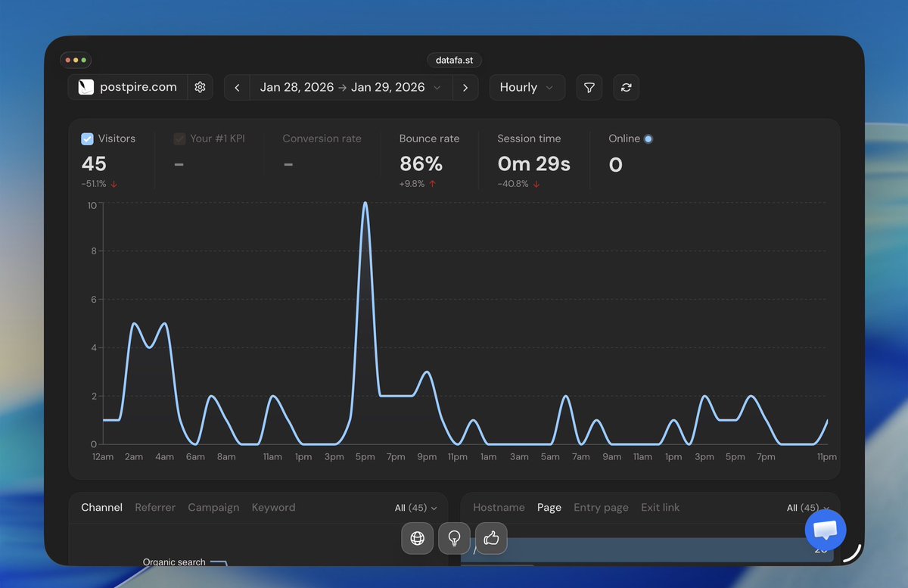
Task: Click the lightbulb insights icon
Action: click(x=454, y=538)
